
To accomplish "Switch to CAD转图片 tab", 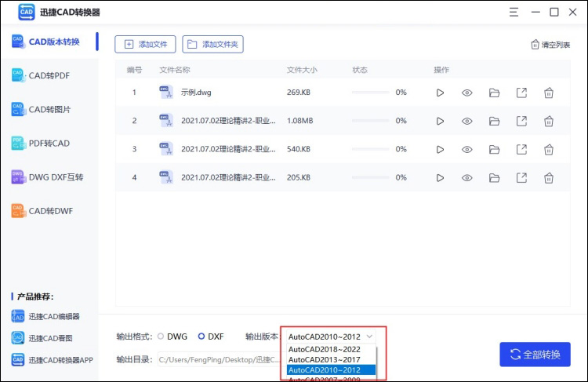I will pos(49,109).
